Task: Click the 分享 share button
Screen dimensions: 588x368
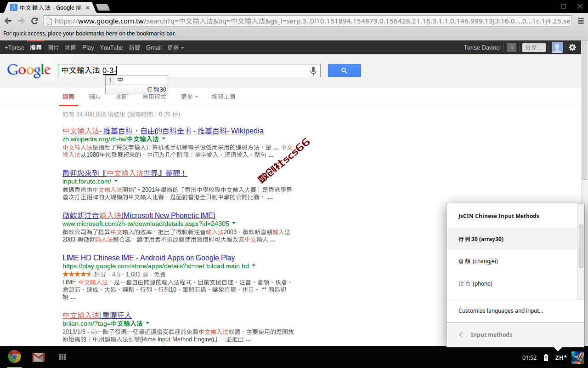Action: (x=534, y=47)
